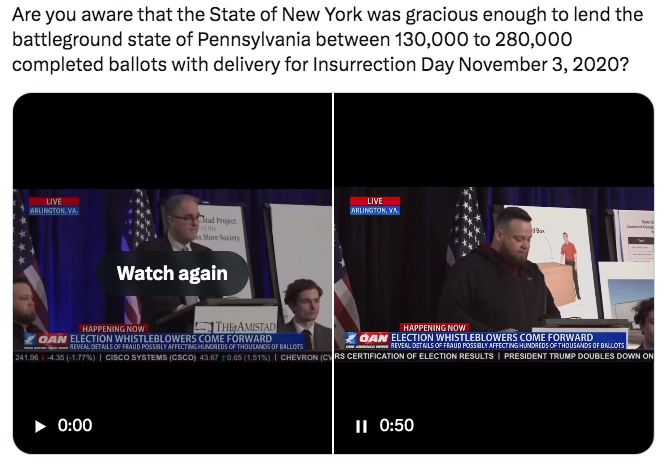Click delivery man poster in right video
This screenshot has width=668, height=467.
(561, 262)
